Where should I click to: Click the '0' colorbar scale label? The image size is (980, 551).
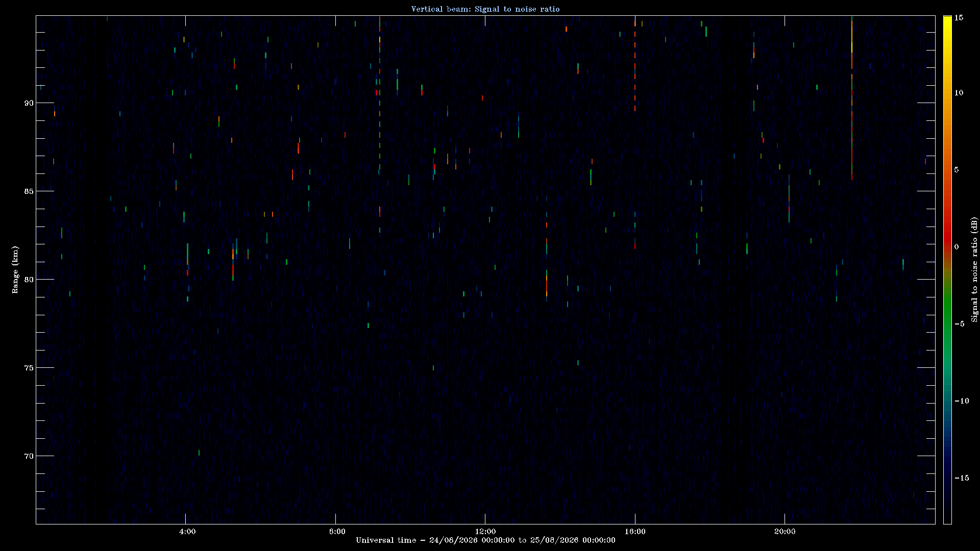coord(957,247)
